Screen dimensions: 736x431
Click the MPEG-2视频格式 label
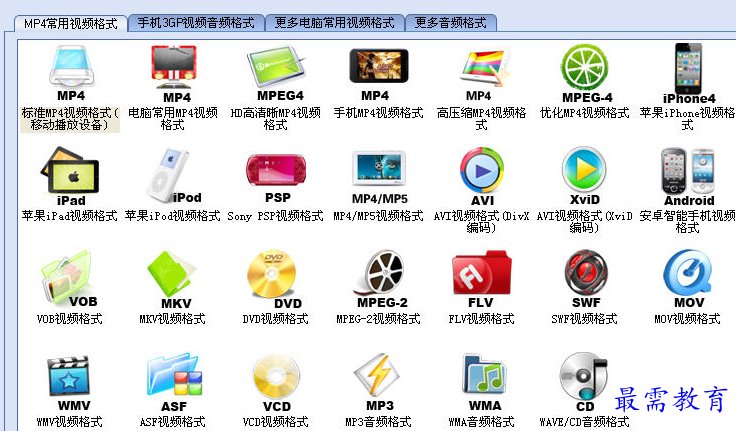click(x=378, y=319)
